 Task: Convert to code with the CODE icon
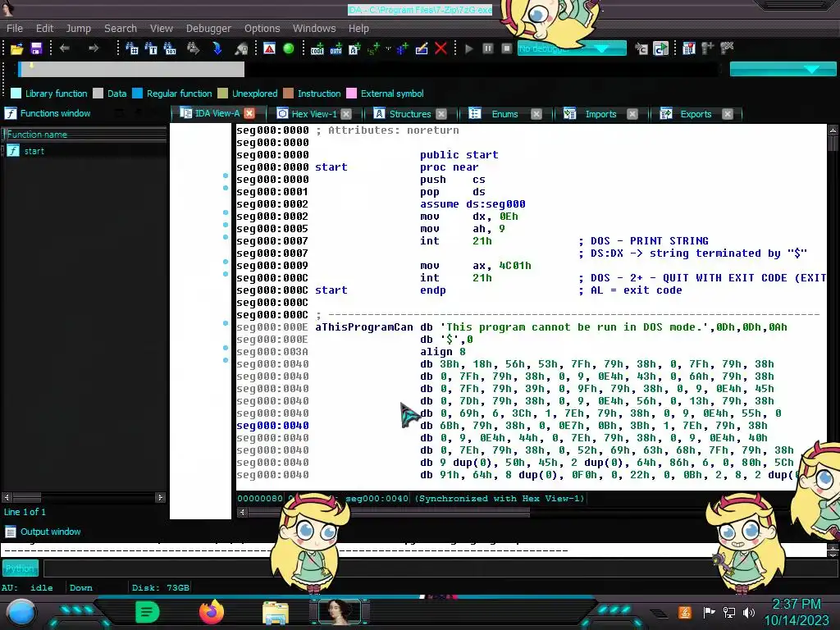(x=317, y=48)
